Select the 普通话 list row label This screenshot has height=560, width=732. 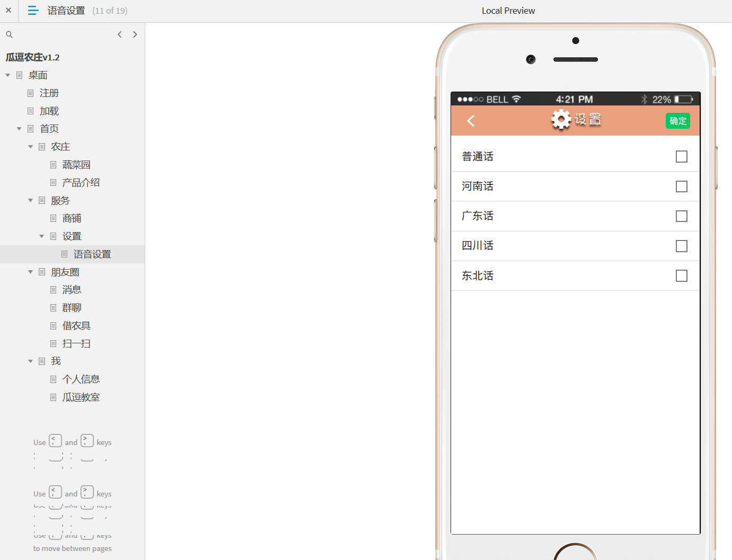[478, 157]
